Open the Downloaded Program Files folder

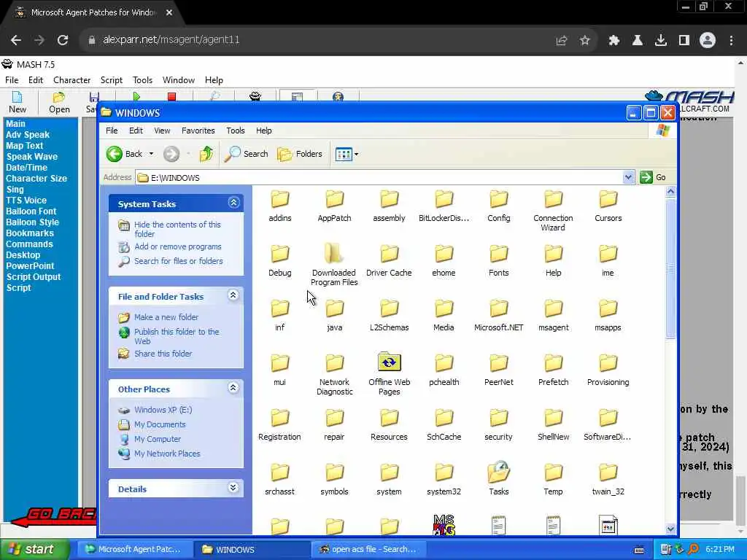click(334, 264)
